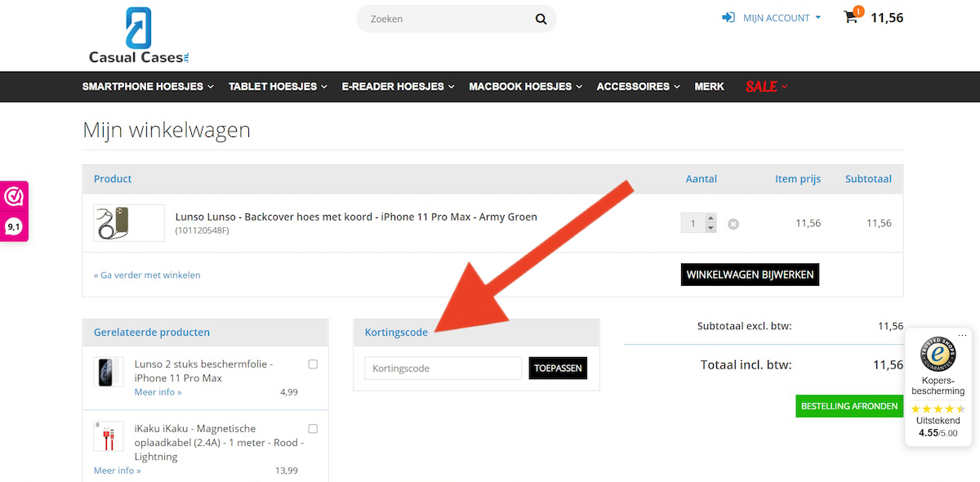The image size is (980, 482).
Task: Remove the Lunso backcover item from cart
Action: (733, 224)
